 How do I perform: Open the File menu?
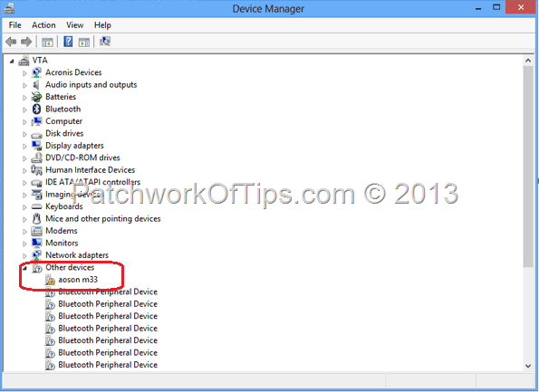coord(14,25)
